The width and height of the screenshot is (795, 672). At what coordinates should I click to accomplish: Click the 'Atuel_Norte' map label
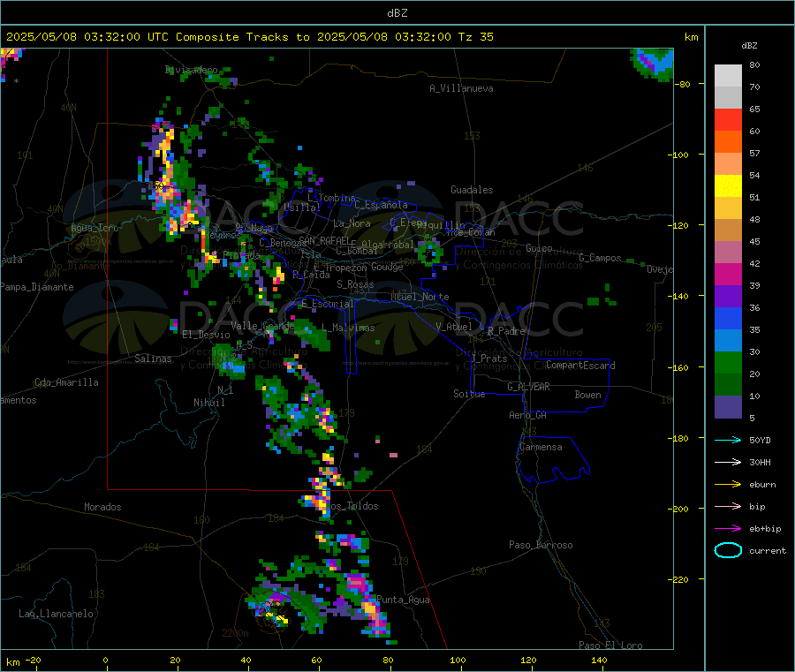(x=420, y=297)
